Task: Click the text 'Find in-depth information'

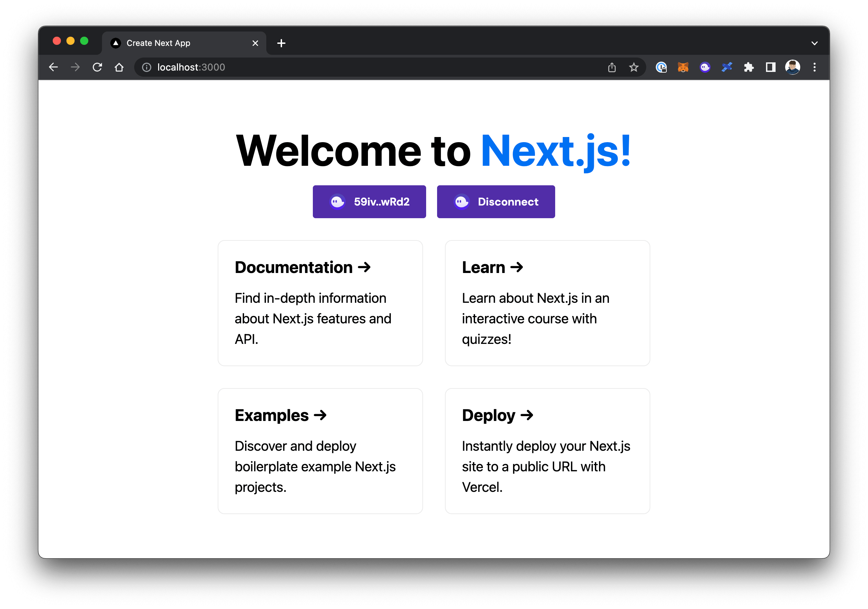Action: tap(310, 298)
